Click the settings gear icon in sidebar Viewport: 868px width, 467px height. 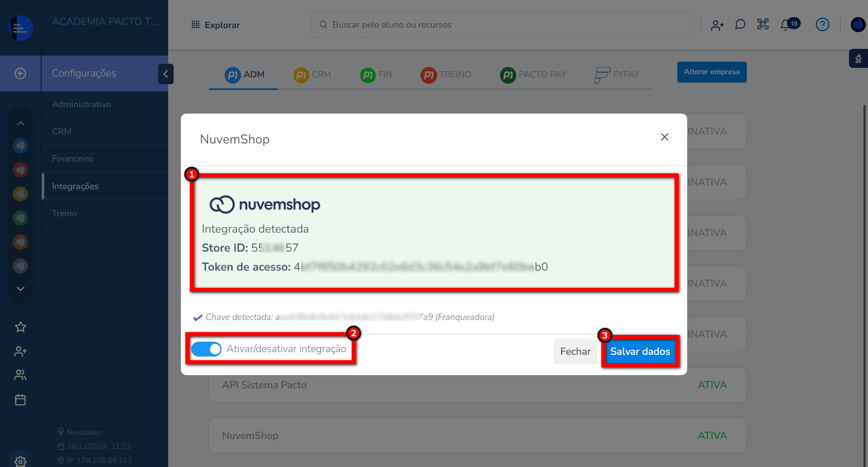20,461
